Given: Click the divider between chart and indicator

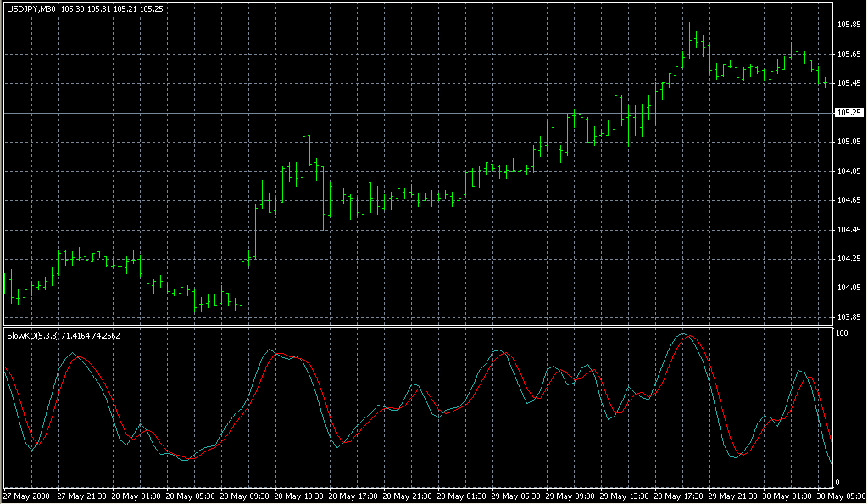Looking at the screenshot, I should (x=415, y=326).
